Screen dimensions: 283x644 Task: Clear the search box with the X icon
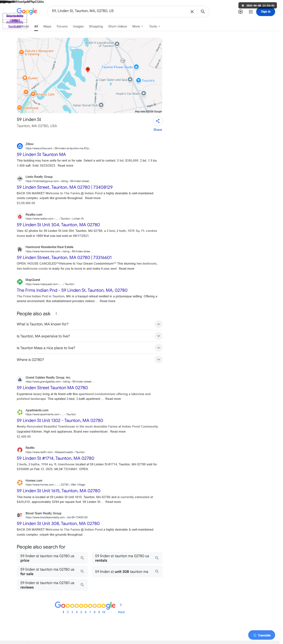pyautogui.click(x=192, y=11)
